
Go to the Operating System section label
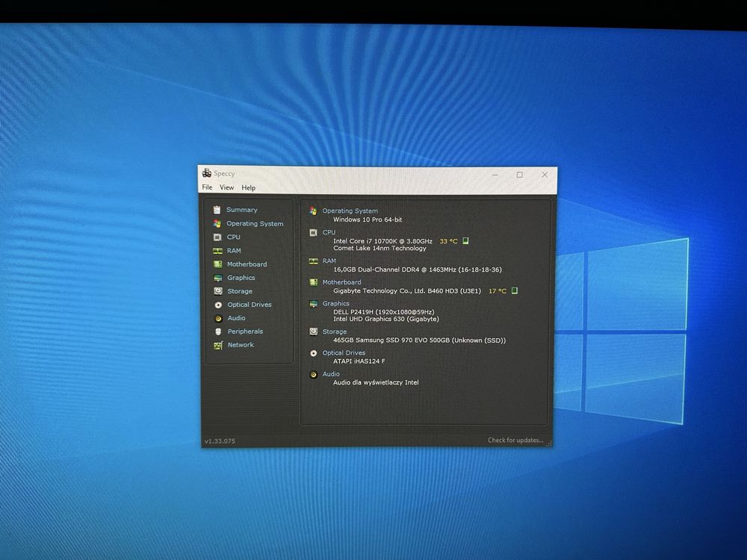tap(255, 223)
